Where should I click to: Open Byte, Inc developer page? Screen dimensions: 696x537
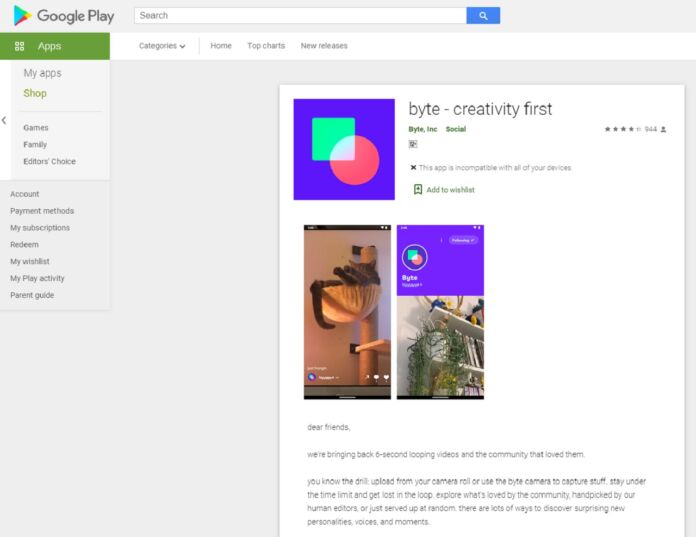pos(423,129)
